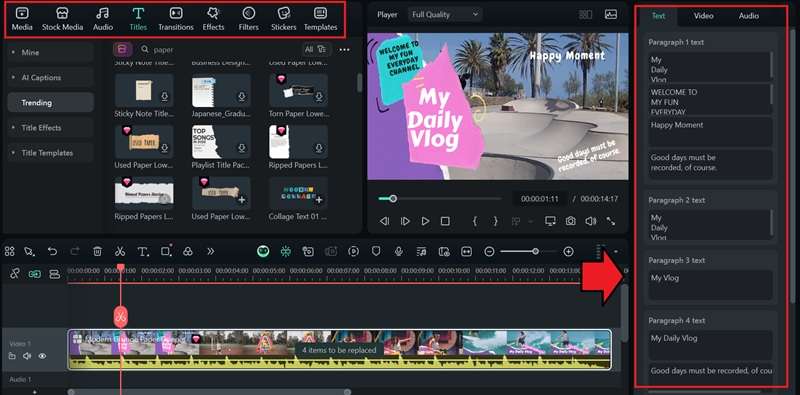The image size is (800, 395).
Task: Lock the Video 1 track
Action: [12, 356]
